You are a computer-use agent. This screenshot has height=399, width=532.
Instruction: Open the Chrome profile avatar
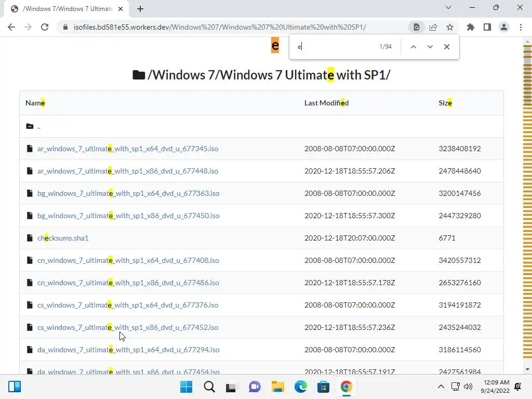click(x=504, y=27)
